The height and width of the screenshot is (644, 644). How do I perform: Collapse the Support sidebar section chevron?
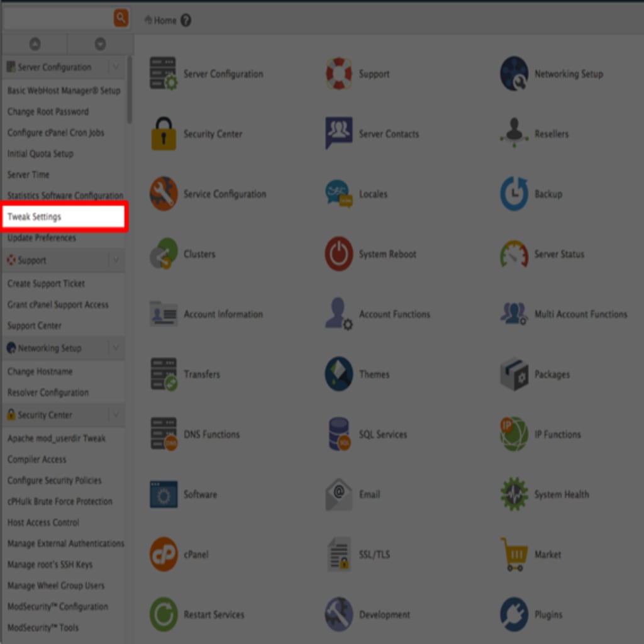pos(116,260)
